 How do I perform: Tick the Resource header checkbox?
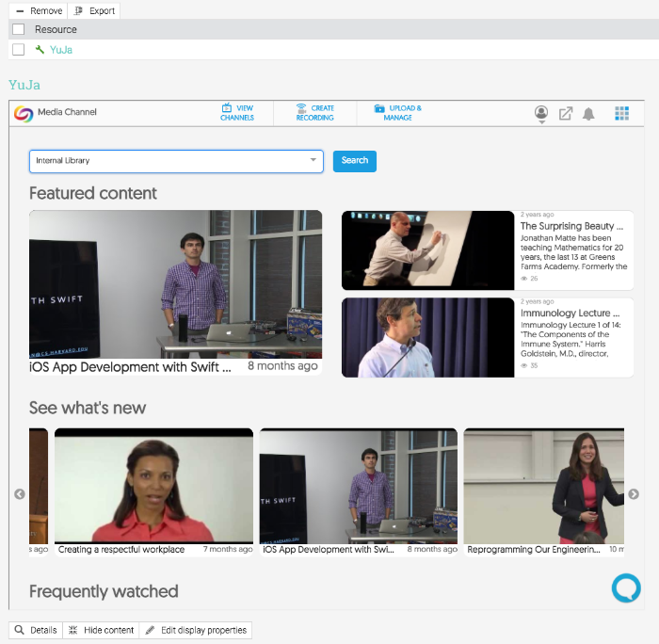19,29
